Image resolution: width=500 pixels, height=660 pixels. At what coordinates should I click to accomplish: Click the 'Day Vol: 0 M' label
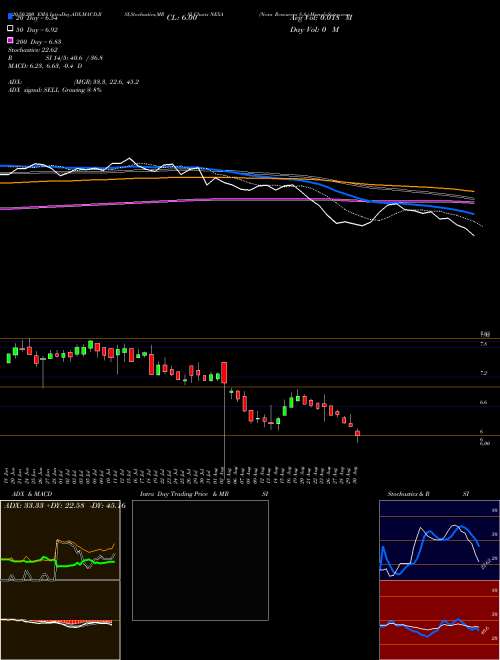click(314, 29)
